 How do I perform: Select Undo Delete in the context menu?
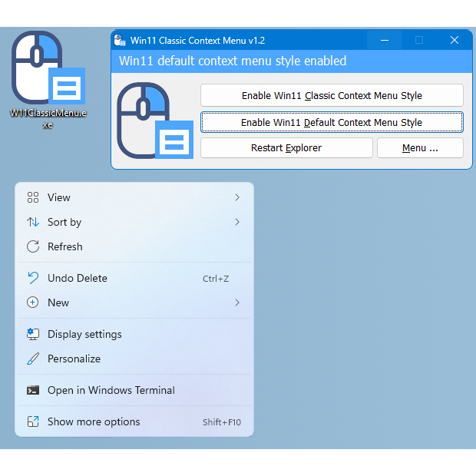134,278
